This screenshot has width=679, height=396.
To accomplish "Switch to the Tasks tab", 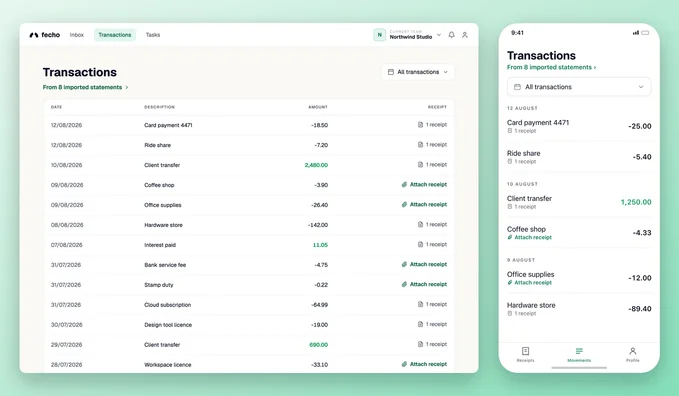I will click(153, 35).
